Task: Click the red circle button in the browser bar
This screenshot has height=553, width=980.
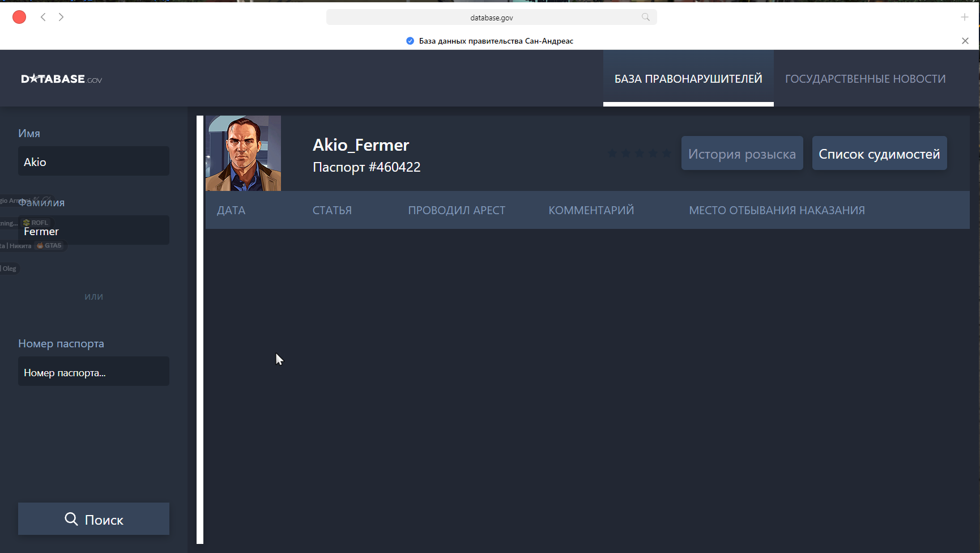Action: click(x=19, y=17)
